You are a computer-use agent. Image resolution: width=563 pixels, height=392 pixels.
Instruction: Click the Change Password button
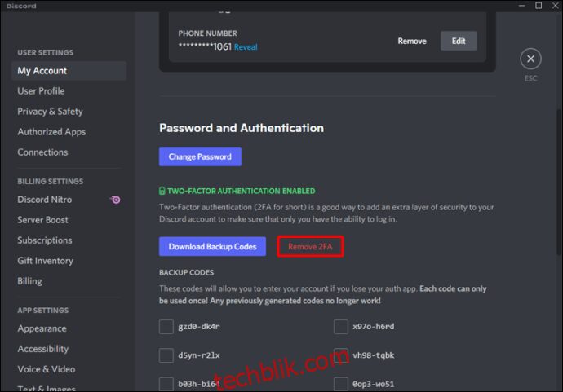200,156
